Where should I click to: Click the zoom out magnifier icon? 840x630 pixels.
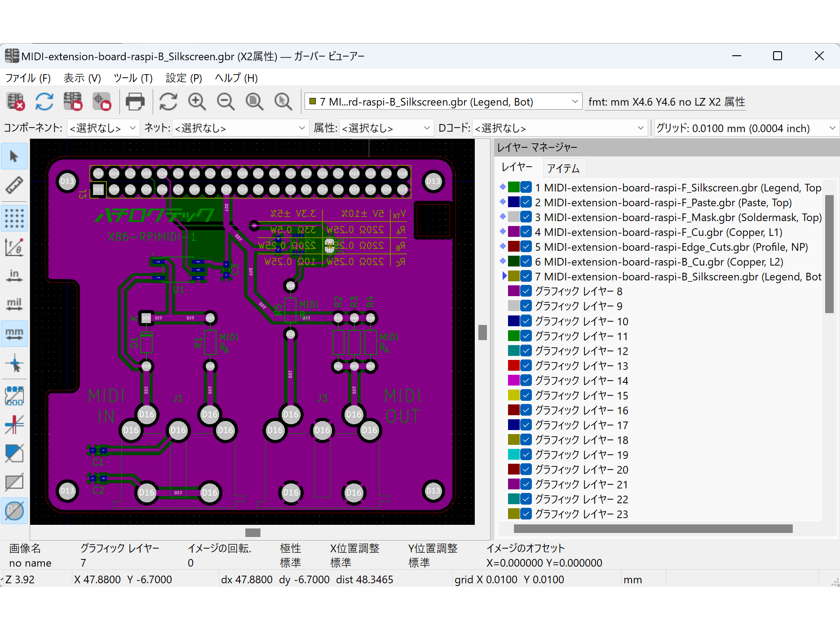[225, 102]
